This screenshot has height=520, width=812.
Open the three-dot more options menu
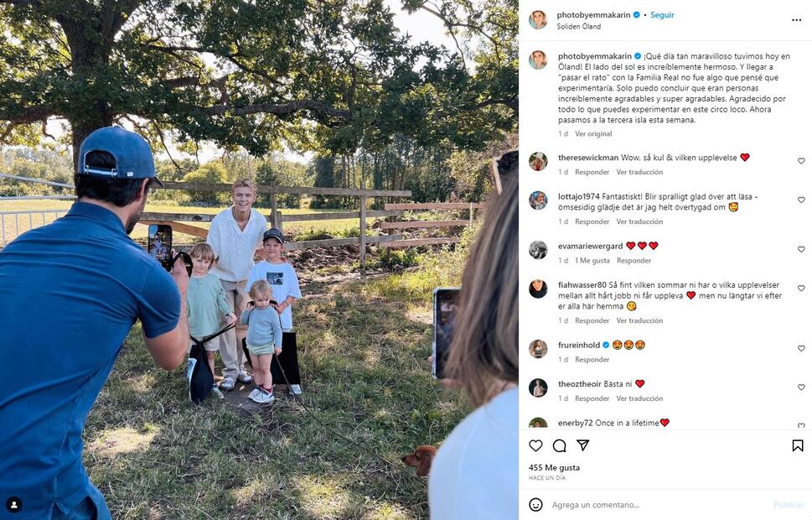point(796,20)
